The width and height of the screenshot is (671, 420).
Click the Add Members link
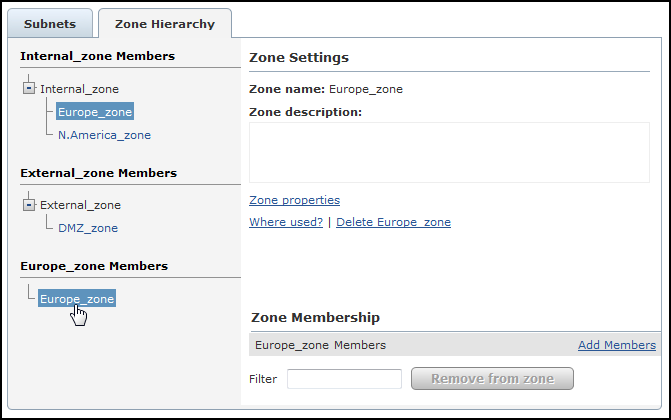pos(616,345)
